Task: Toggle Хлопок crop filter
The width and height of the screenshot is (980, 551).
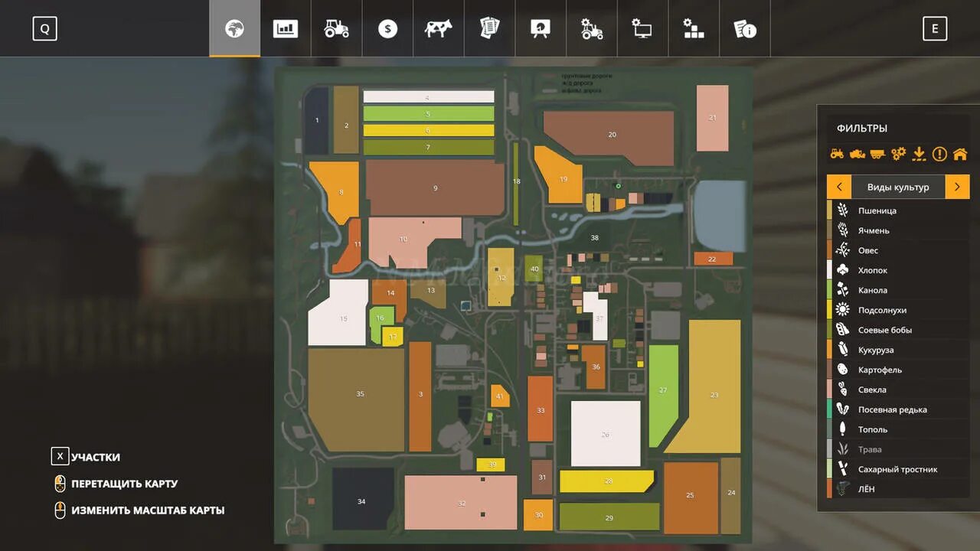Action: 898,270
